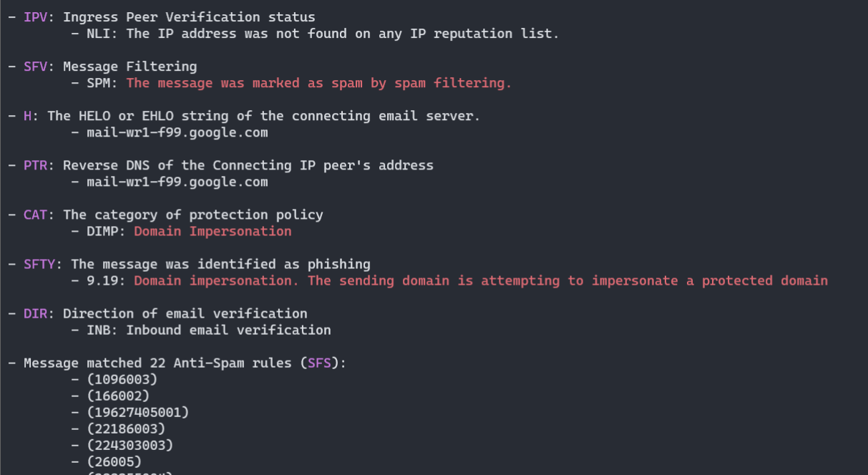Click the purple IPV field label
Screen dimensions: 868x475
(35, 17)
